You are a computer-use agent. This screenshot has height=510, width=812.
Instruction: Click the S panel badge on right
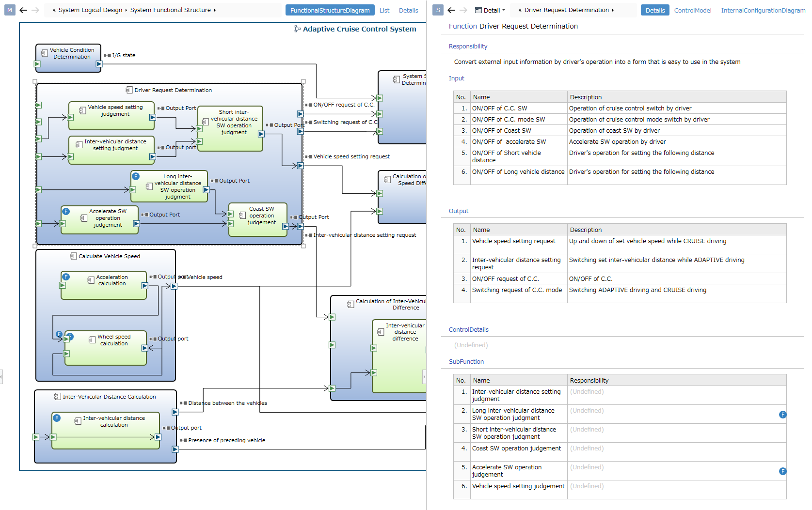click(x=438, y=10)
